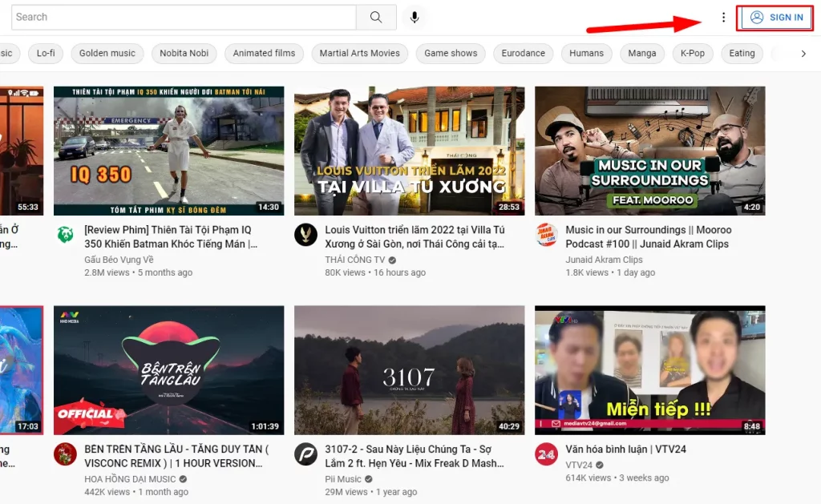821x504 pixels.
Task: Click the search magnifier button
Action: [x=376, y=17]
